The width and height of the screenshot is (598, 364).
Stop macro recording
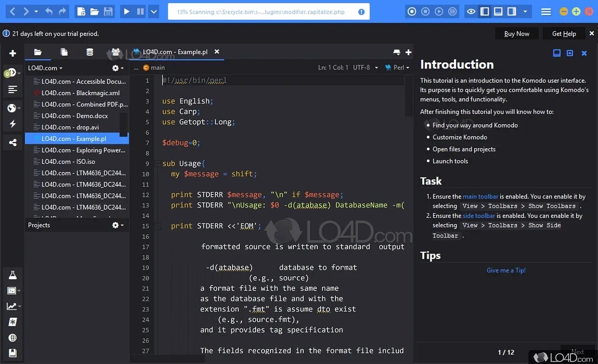click(425, 12)
